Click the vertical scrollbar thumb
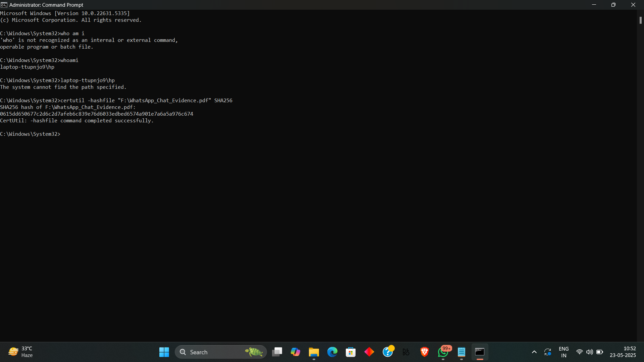644x362 pixels. (640, 20)
